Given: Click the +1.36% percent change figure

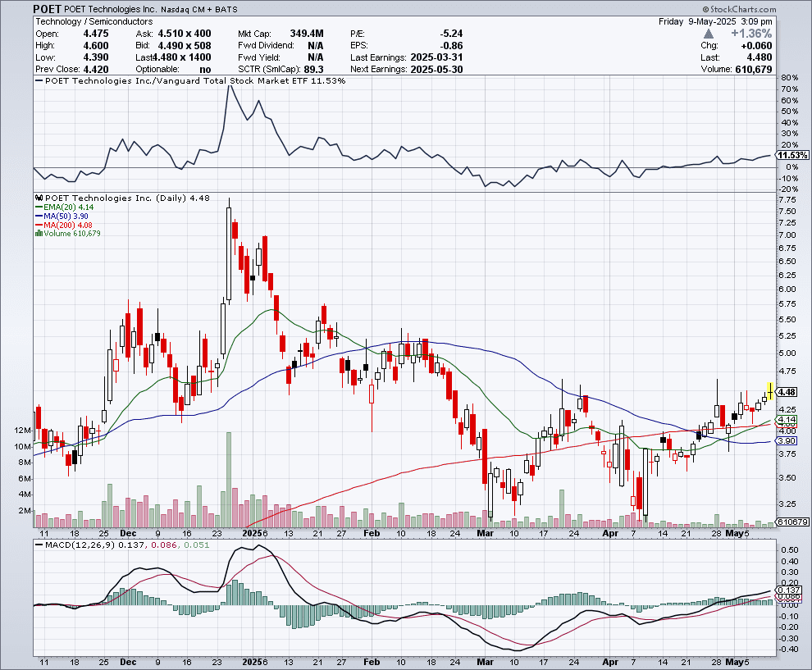Looking at the screenshot, I should [x=751, y=34].
